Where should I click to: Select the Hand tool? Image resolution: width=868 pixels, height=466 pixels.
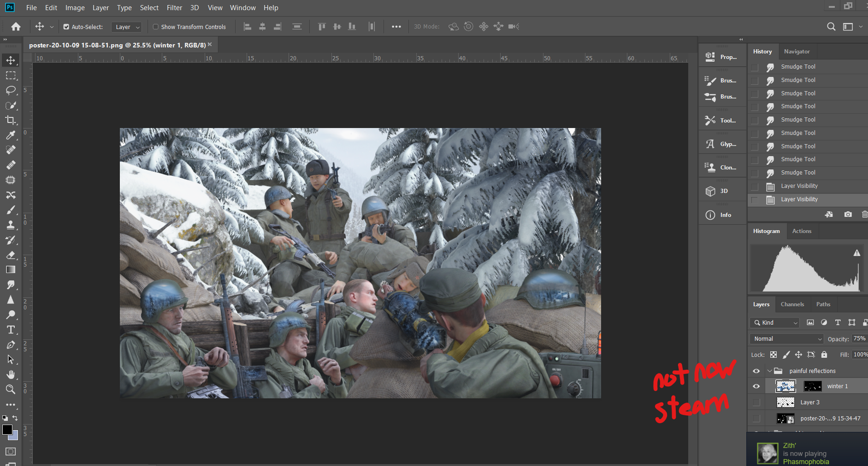[11, 374]
